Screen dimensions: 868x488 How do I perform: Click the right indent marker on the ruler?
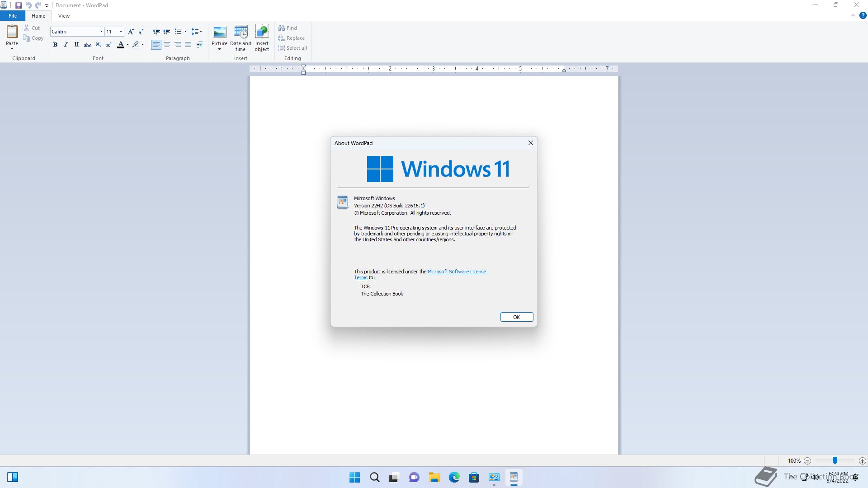click(564, 70)
